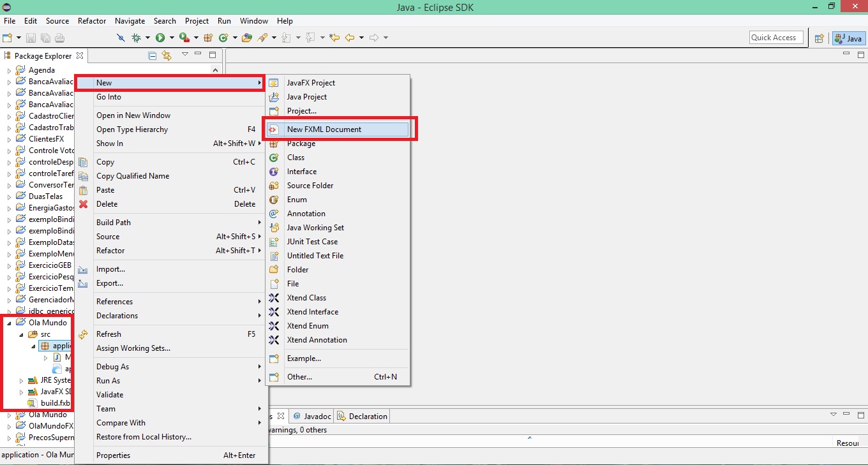Collapse the src folder node
The height and width of the screenshot is (465, 868).
click(x=21, y=334)
